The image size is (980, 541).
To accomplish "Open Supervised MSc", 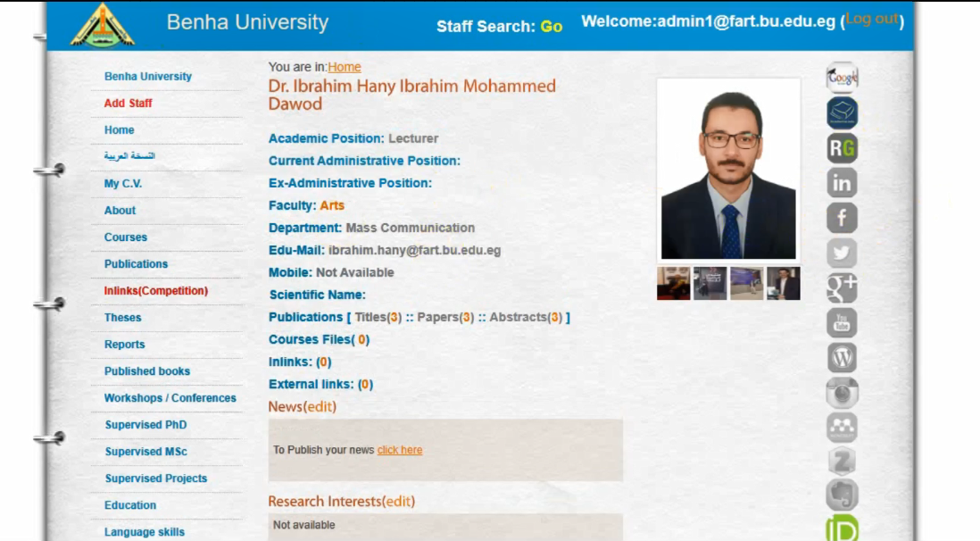I will [146, 452].
